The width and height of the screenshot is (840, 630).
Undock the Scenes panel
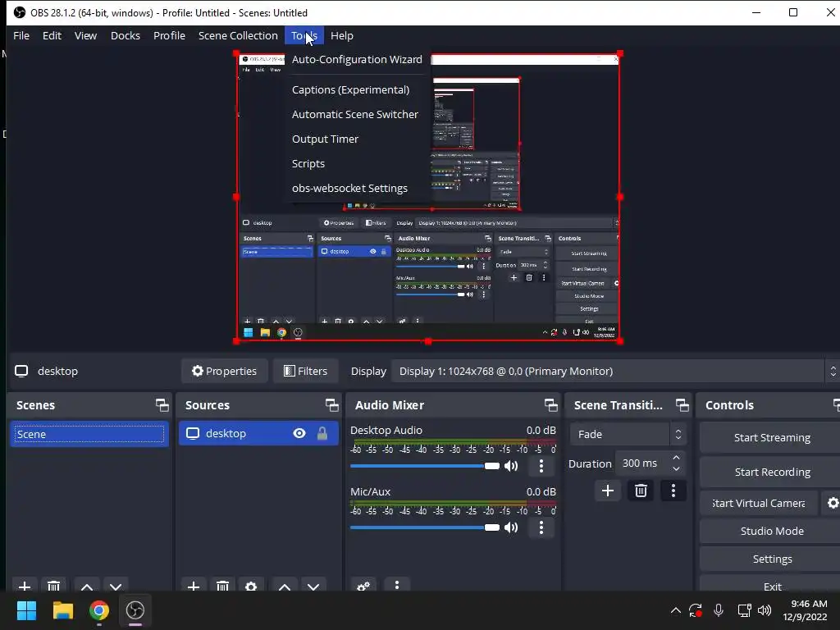pos(162,405)
